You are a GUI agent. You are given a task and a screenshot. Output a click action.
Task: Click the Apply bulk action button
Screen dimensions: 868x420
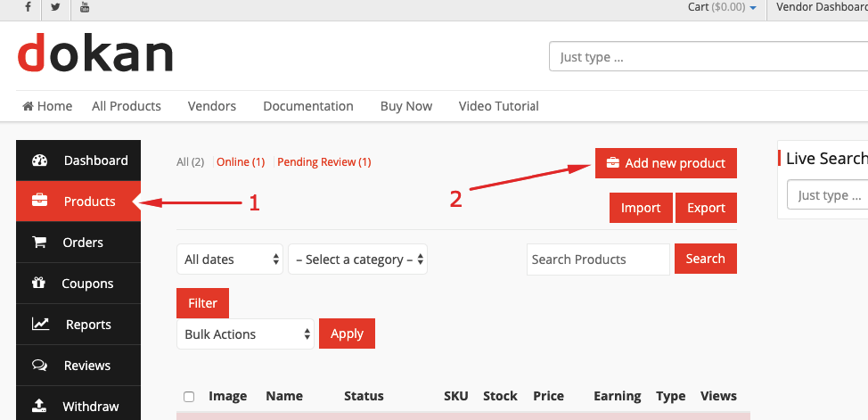pyautogui.click(x=347, y=334)
